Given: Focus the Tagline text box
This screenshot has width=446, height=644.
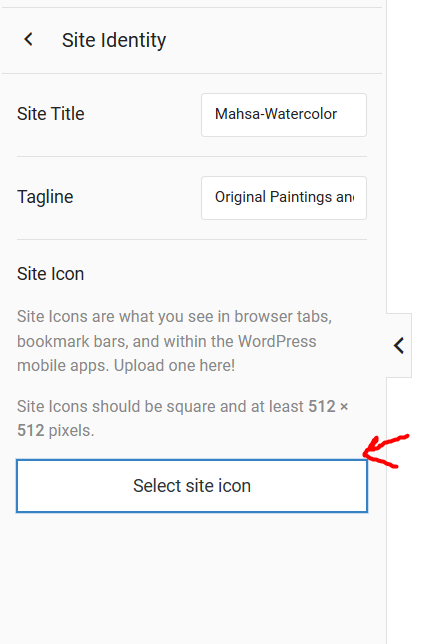Looking at the screenshot, I should [284, 198].
